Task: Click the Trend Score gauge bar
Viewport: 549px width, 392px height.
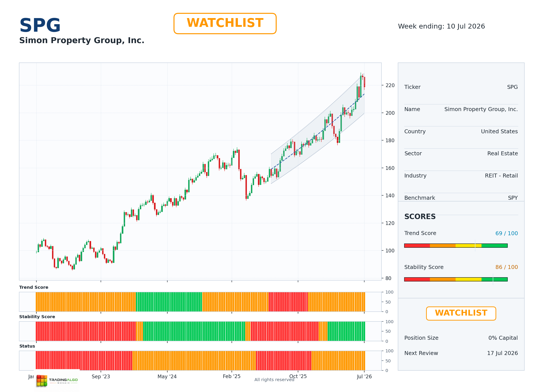Action: (456, 245)
